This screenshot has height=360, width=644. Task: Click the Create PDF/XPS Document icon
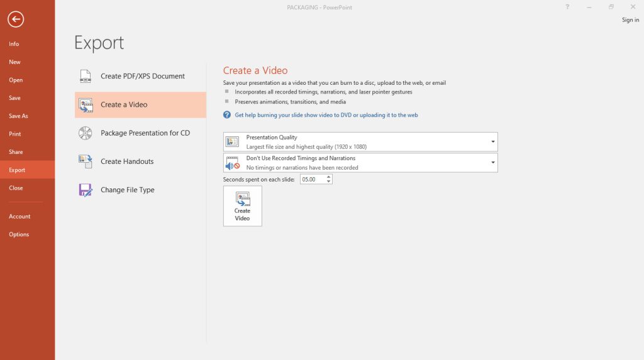(x=86, y=77)
